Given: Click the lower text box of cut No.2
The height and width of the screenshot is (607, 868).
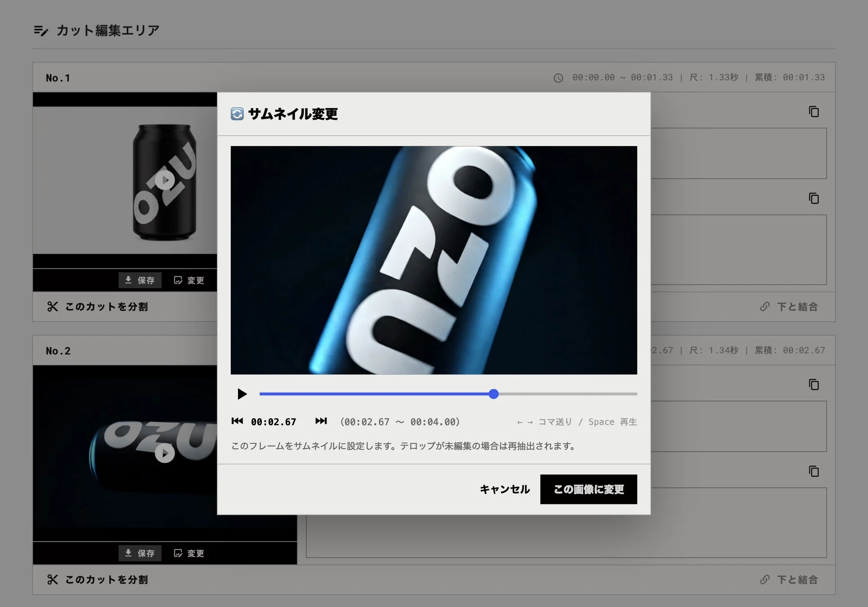Looking at the screenshot, I should [x=566, y=522].
